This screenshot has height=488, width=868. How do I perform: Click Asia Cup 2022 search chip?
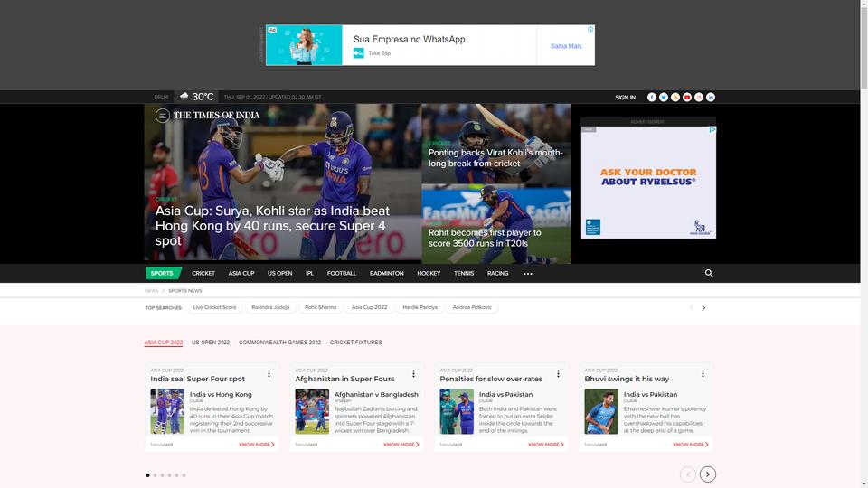(369, 307)
